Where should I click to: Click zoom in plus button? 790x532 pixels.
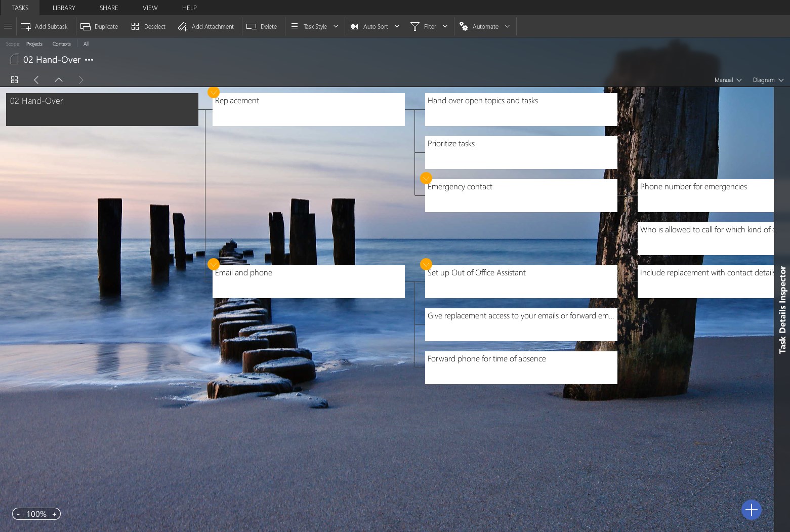pyautogui.click(x=54, y=514)
